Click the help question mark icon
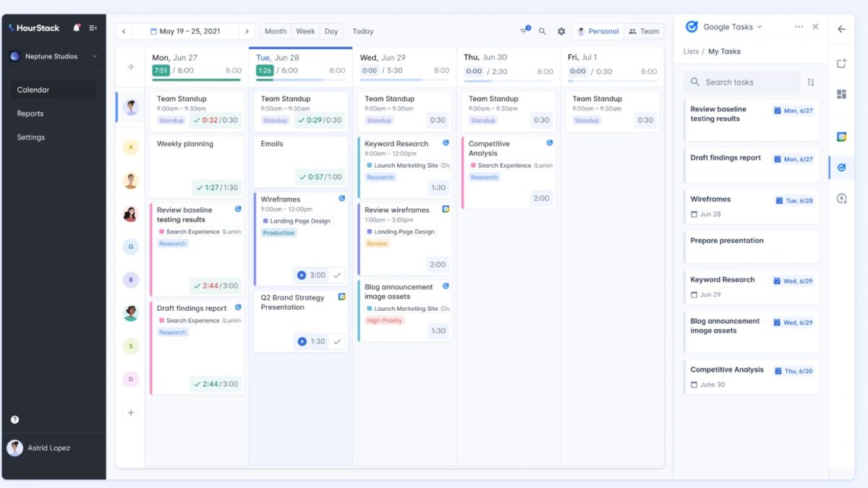 [x=14, y=419]
